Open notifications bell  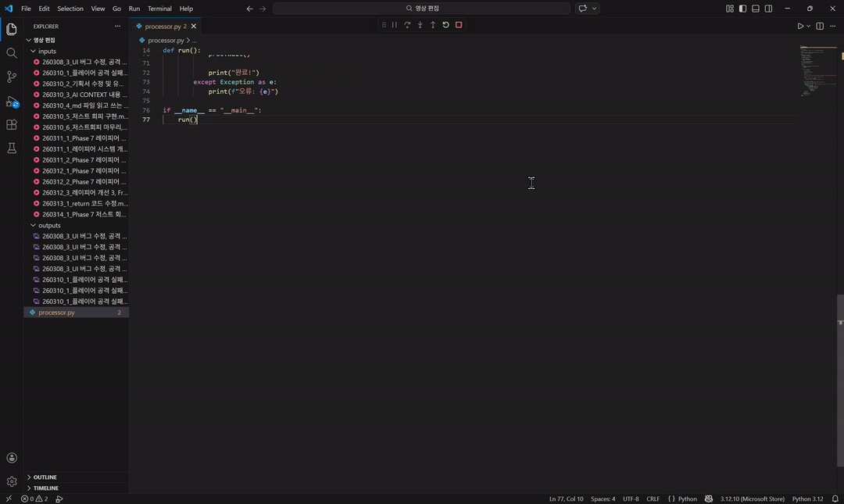[835, 499]
